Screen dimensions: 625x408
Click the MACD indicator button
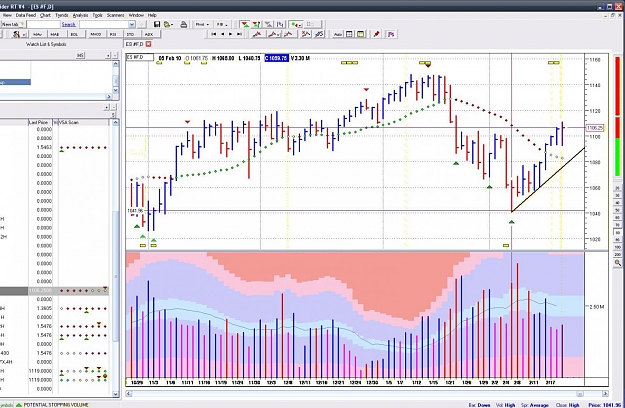[96, 35]
